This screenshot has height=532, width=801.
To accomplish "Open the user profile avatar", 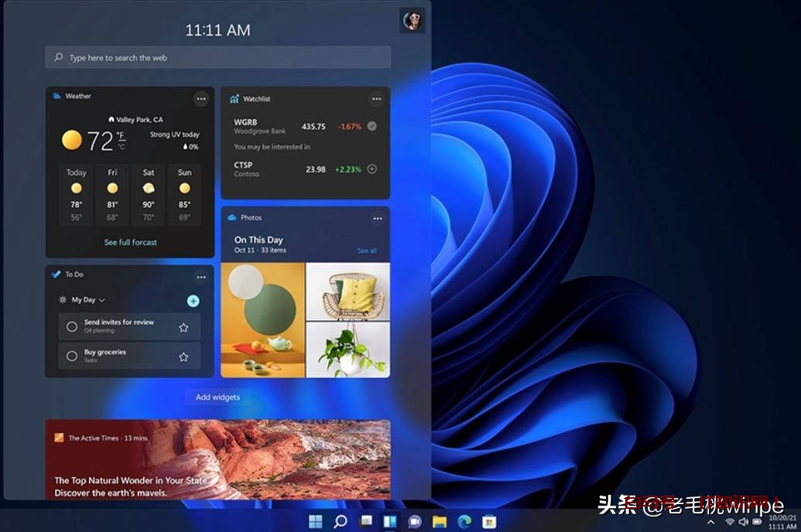I will 412,21.
